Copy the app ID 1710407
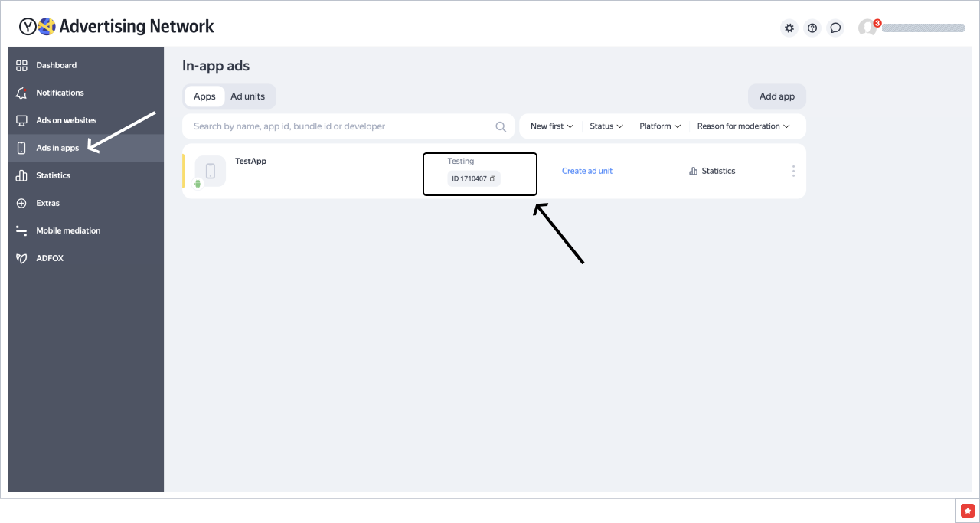Viewport: 980px width, 523px height. (x=493, y=179)
